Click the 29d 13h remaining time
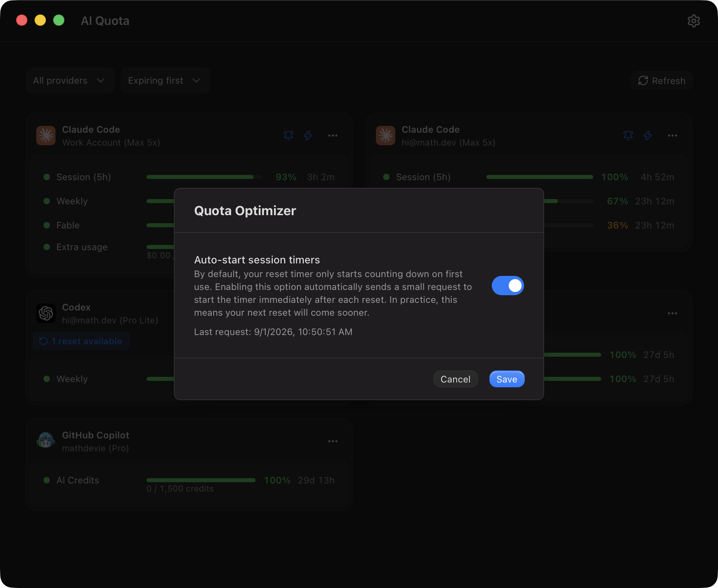 pos(316,480)
